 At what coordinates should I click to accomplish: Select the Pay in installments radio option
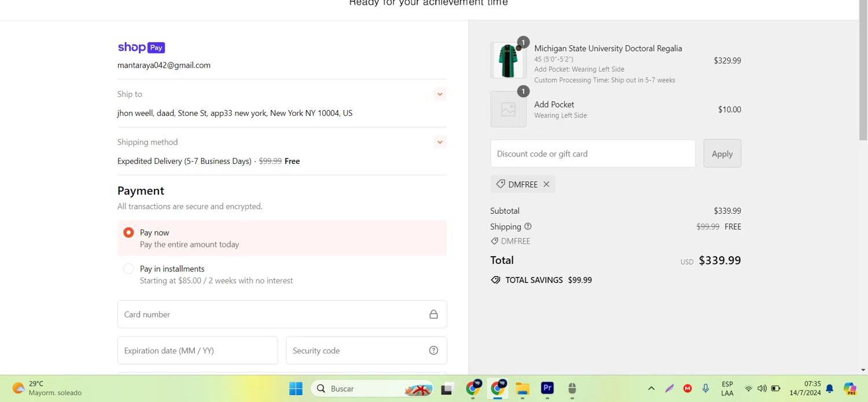[x=128, y=269]
